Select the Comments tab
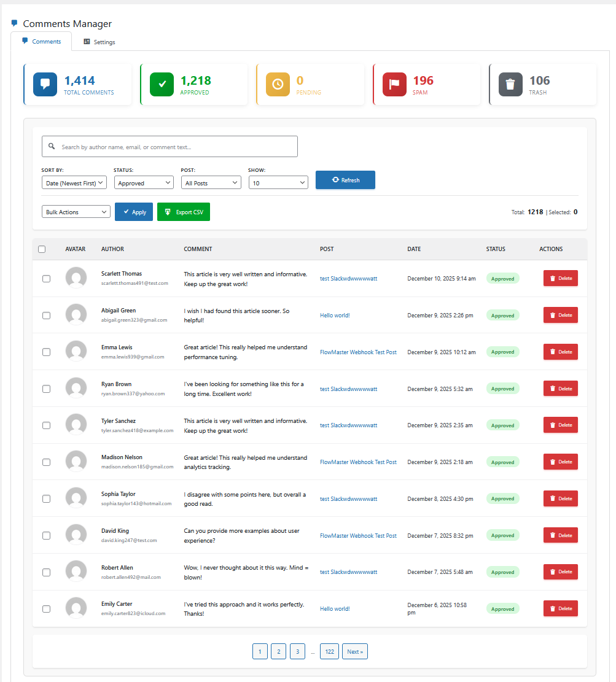This screenshot has height=682, width=616. pyautogui.click(x=41, y=42)
